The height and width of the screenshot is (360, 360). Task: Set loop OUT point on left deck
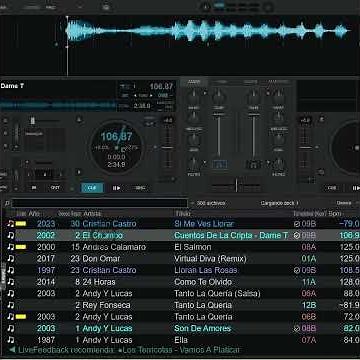click(x=55, y=188)
